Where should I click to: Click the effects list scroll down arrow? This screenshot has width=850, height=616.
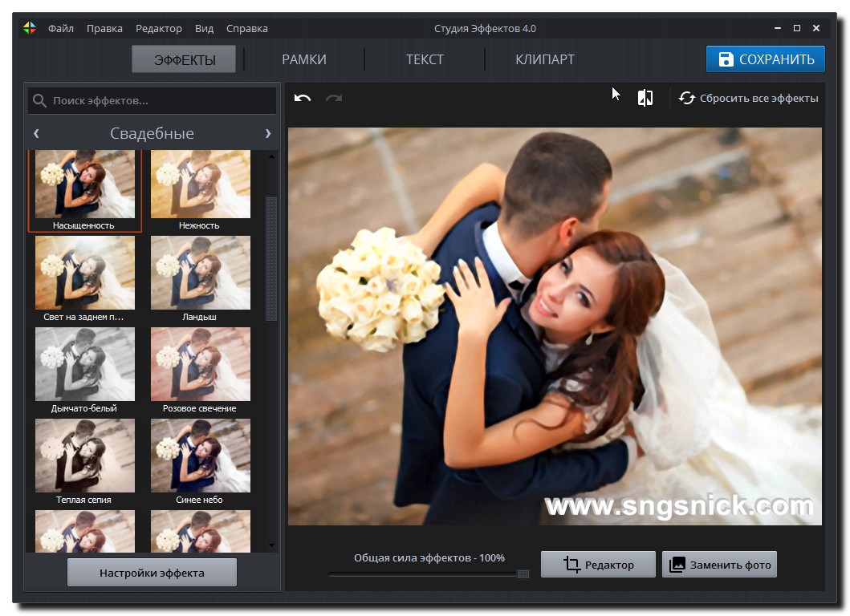pyautogui.click(x=271, y=545)
